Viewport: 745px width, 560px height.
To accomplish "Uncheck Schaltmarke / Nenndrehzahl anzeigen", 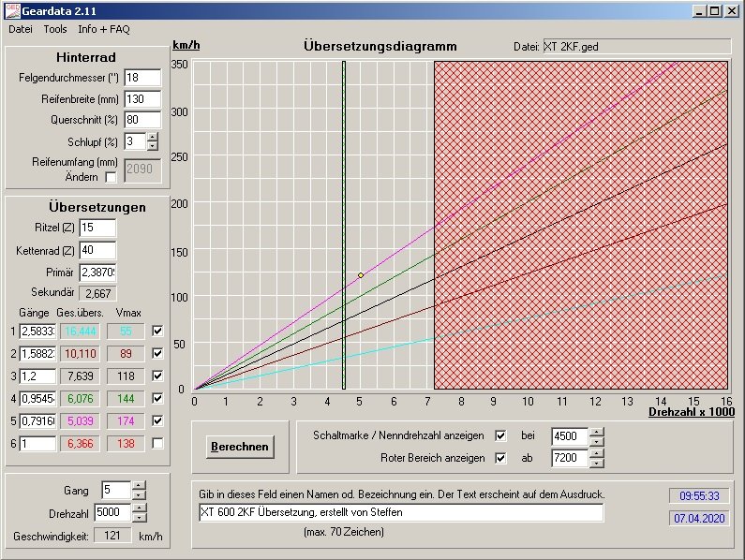I will coord(500,435).
